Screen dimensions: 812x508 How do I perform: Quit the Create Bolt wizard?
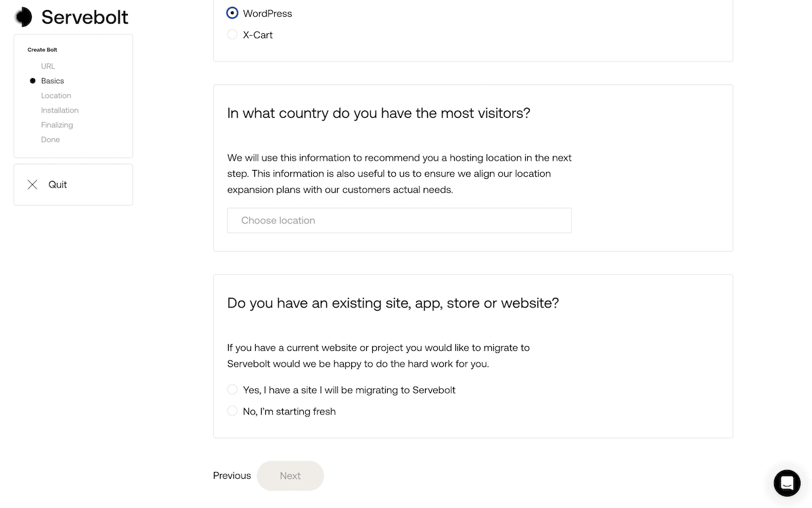pos(73,184)
